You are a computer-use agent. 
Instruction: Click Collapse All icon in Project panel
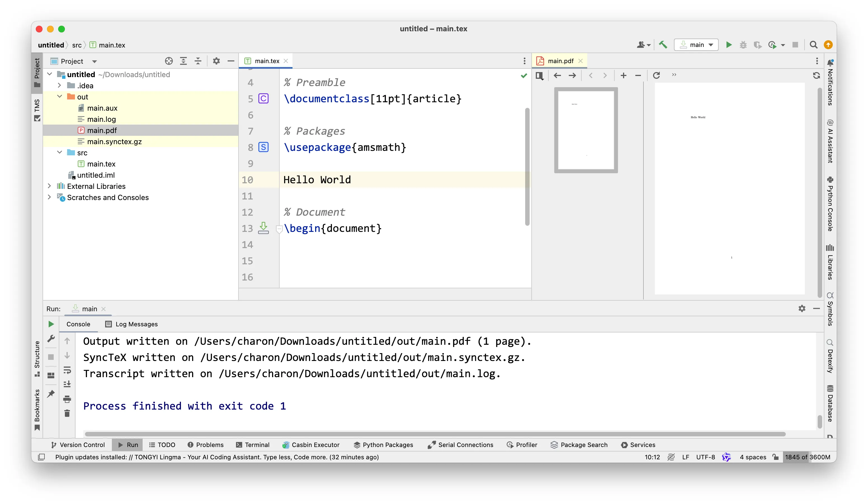tap(198, 61)
